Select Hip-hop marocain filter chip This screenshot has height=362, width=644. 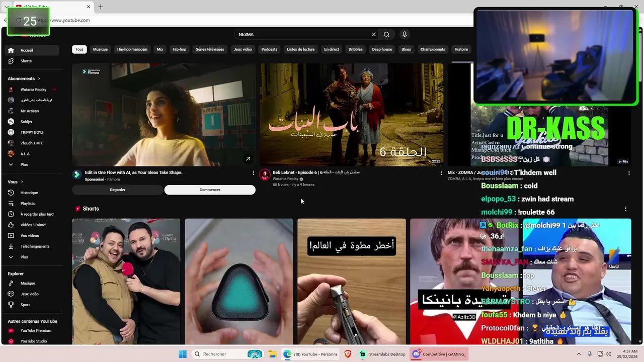[132, 49]
